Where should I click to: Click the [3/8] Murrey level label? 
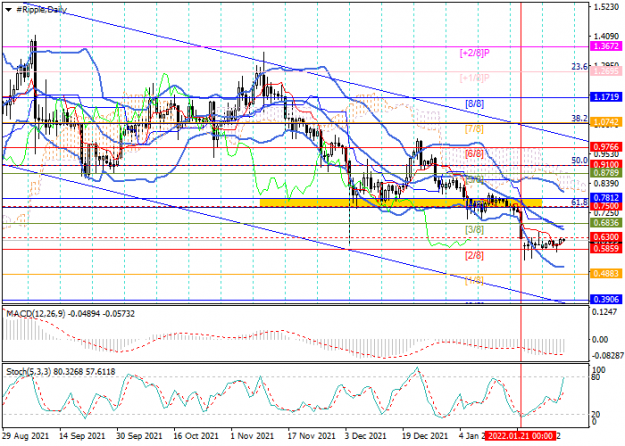tap(474, 230)
